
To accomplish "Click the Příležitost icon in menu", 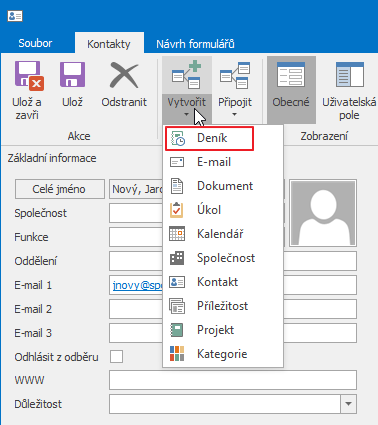I will [177, 306].
